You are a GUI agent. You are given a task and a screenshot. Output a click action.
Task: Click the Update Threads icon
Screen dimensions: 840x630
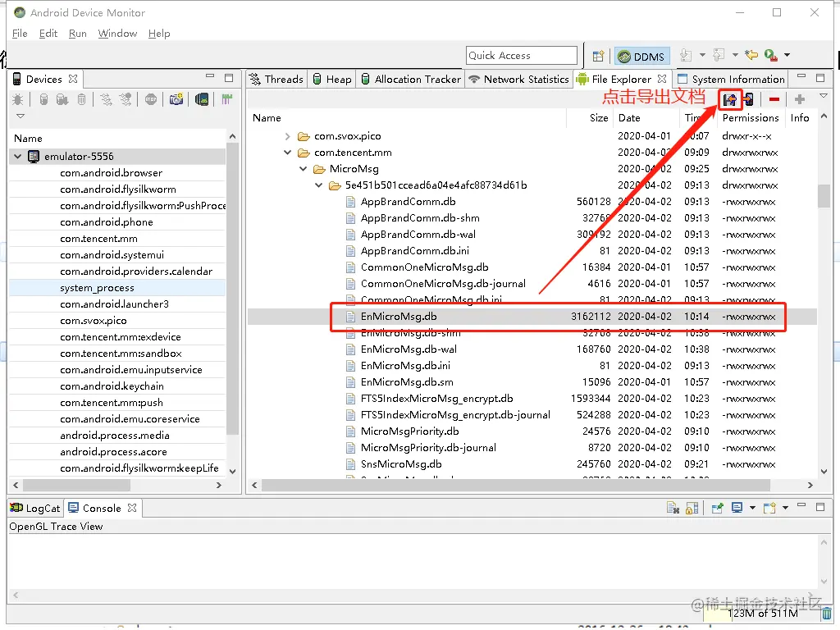tap(106, 99)
